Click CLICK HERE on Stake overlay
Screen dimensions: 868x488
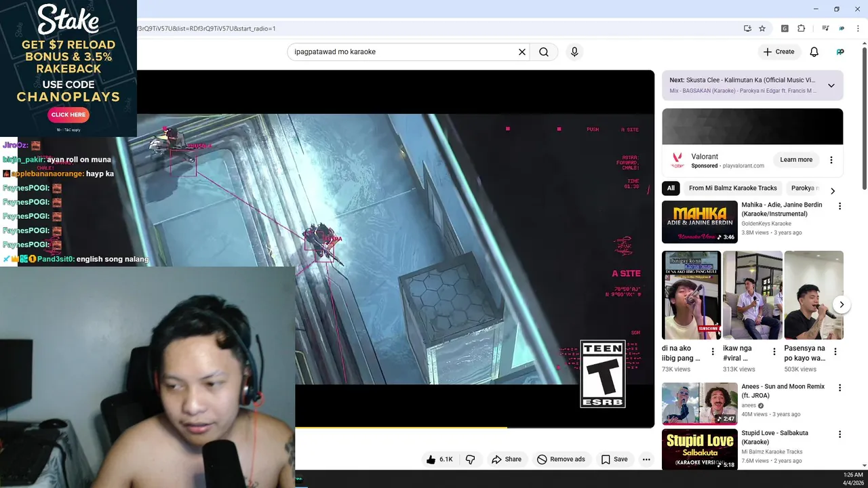68,115
